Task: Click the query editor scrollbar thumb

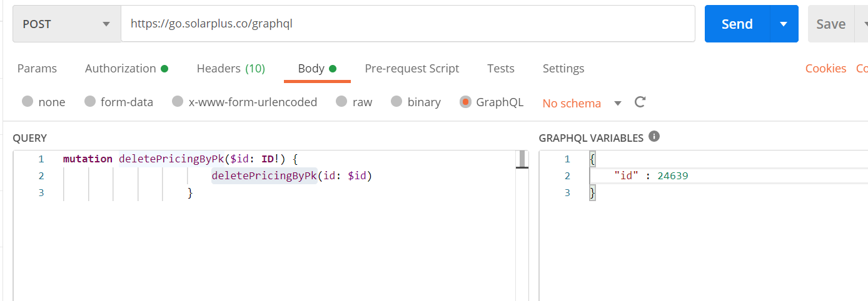Action: click(x=522, y=160)
